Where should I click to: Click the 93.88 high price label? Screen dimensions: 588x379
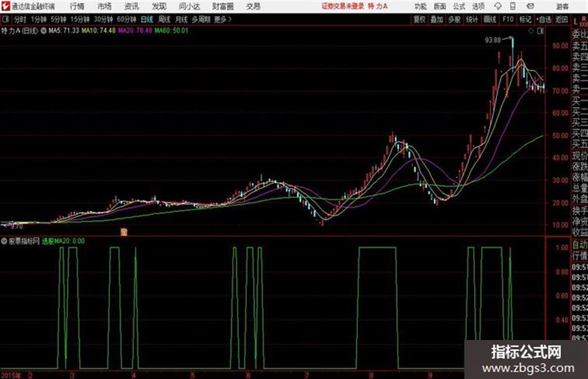[x=492, y=40]
